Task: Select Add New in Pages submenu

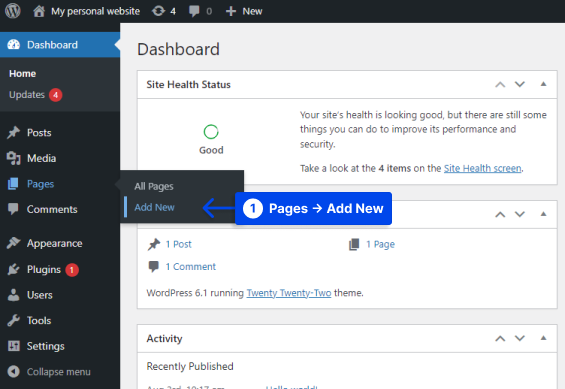Action: pyautogui.click(x=154, y=207)
